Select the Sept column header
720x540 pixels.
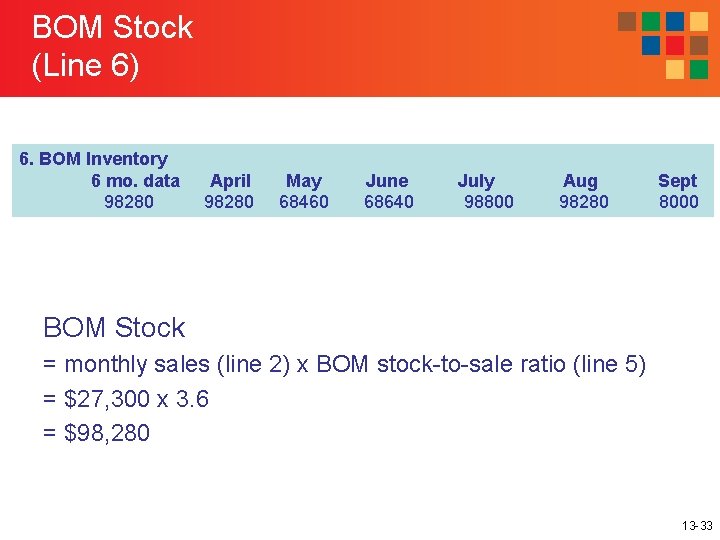(677, 181)
